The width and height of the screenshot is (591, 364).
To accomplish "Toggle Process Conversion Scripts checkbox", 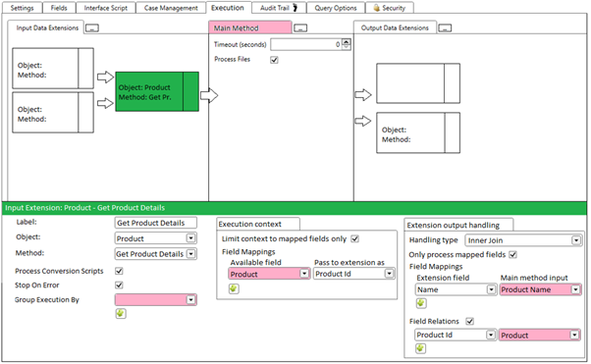I will 119,271.
